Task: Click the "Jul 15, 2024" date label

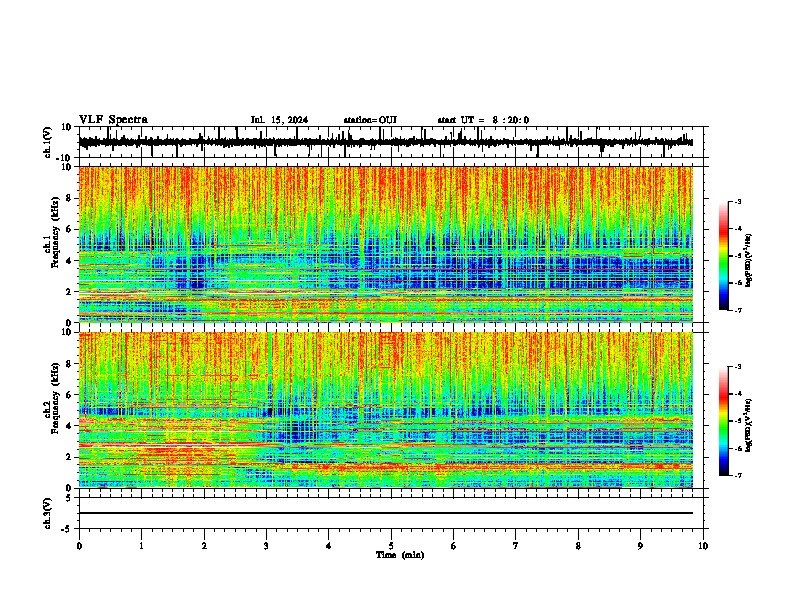Action: click(279, 120)
